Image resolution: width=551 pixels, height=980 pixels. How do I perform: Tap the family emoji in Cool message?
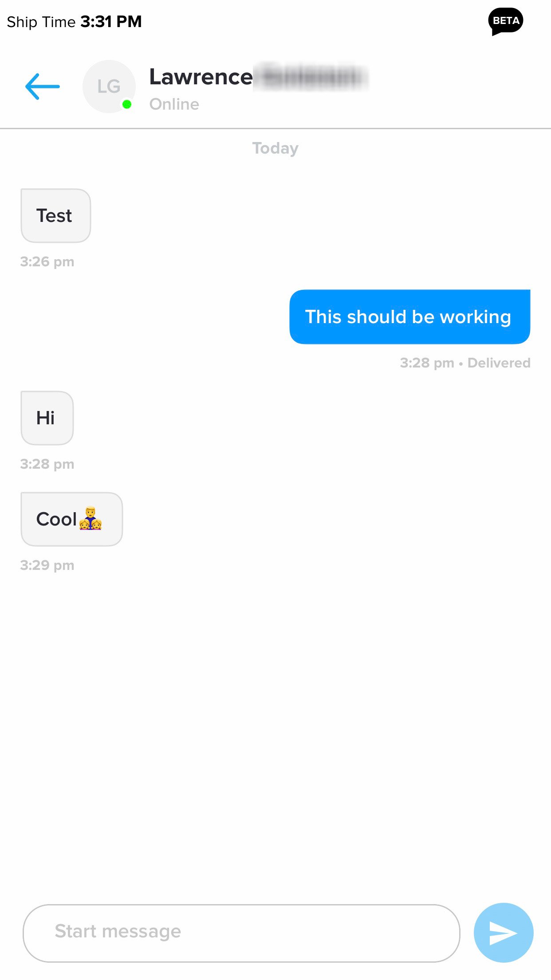click(x=91, y=518)
